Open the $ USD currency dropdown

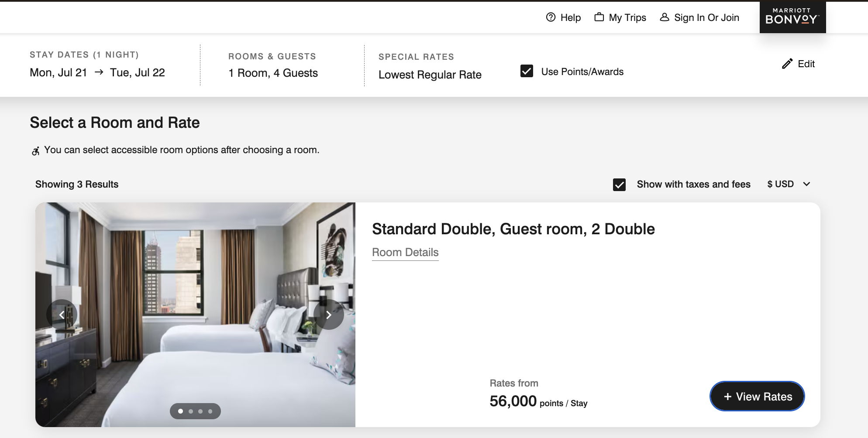789,184
